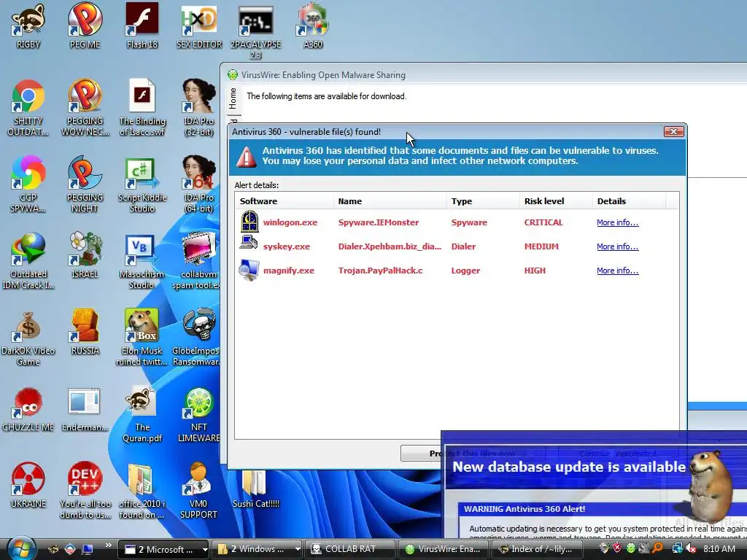Launch CHUZZLE ME shortcut
The image size is (747, 560).
click(28, 408)
